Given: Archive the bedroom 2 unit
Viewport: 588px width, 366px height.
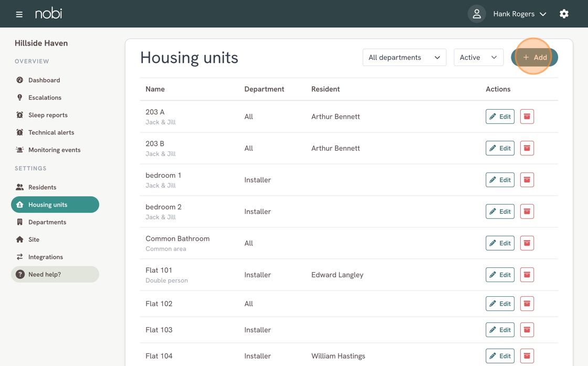Looking at the screenshot, I should click(x=527, y=211).
